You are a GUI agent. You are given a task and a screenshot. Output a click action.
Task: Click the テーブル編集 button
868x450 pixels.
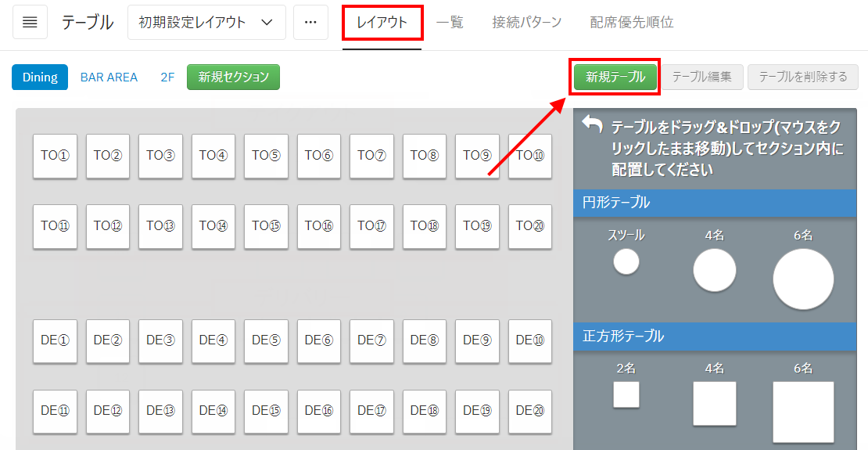pyautogui.click(x=702, y=77)
